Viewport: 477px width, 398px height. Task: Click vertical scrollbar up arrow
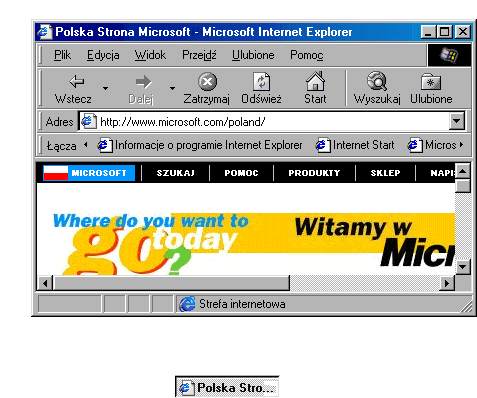coord(463,172)
